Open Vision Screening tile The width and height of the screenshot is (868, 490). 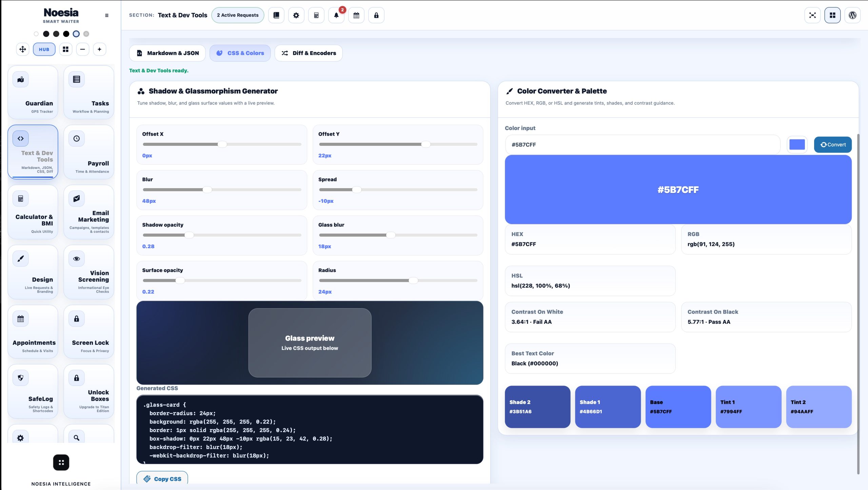pos(89,272)
